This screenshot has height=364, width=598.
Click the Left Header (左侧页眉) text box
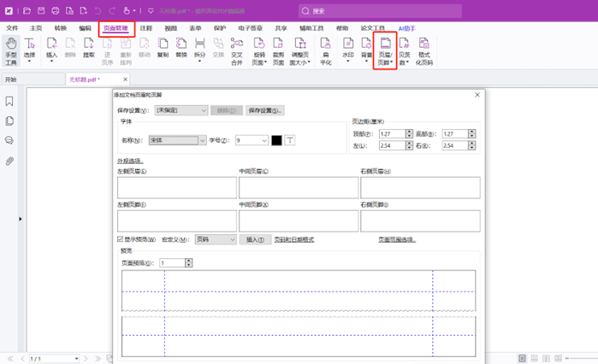[175, 187]
